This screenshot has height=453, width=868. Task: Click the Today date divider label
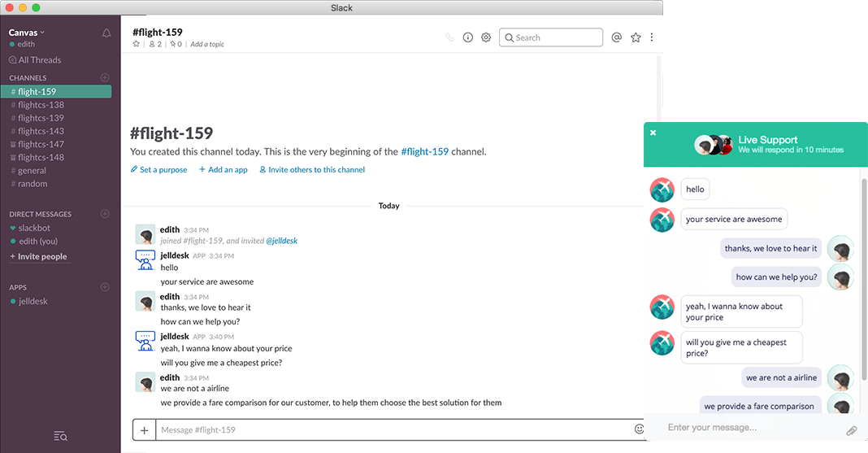click(388, 206)
